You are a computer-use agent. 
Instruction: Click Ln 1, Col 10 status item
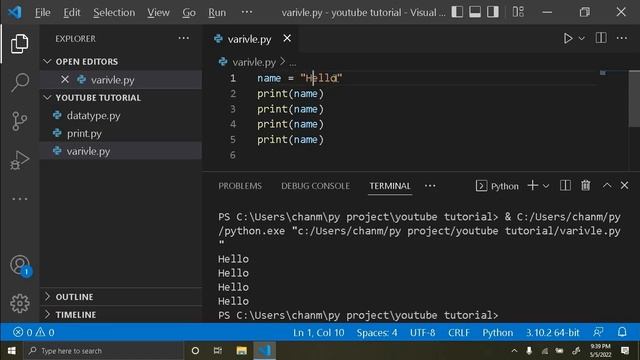point(318,333)
